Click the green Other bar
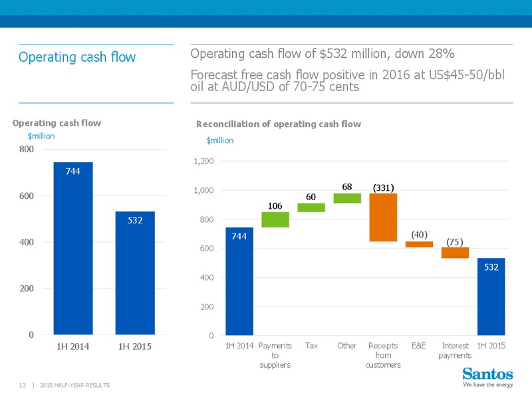Viewport: 532px width, 399px height. coord(347,198)
